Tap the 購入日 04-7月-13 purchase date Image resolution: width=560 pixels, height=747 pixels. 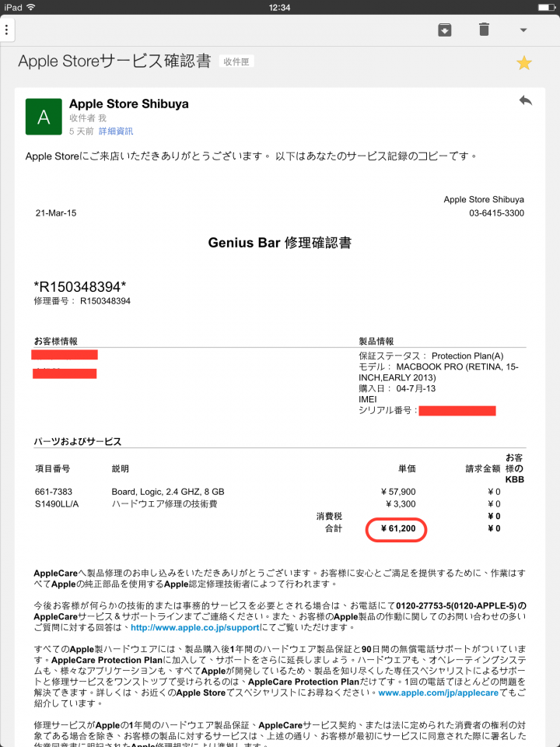click(397, 389)
